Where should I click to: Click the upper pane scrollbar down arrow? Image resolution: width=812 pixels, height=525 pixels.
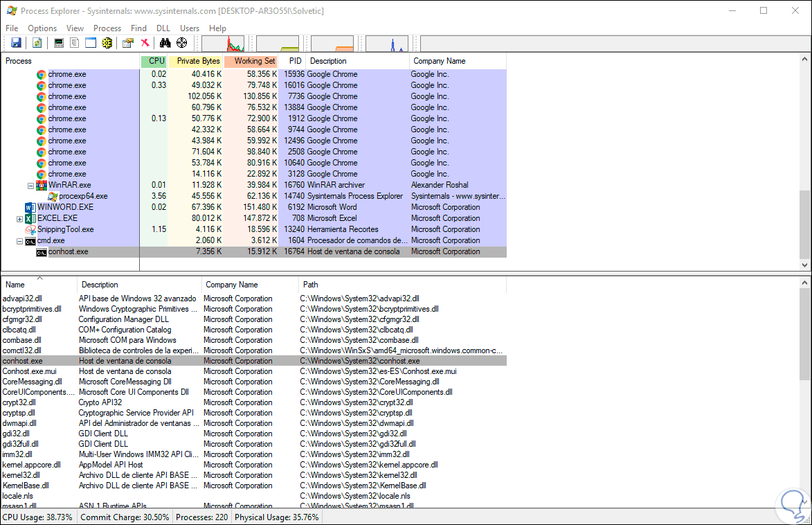[x=804, y=265]
